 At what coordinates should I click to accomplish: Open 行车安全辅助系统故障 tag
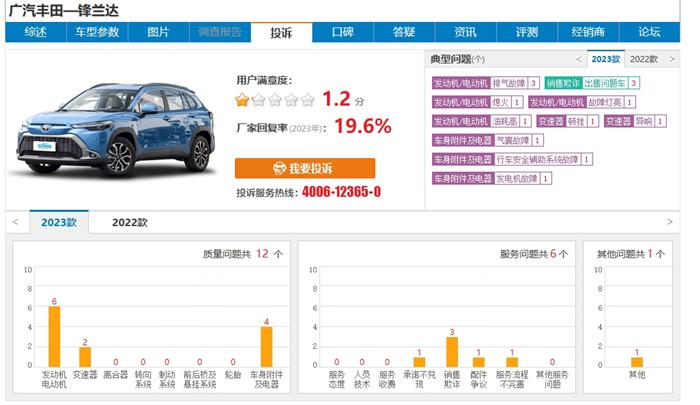point(512,159)
